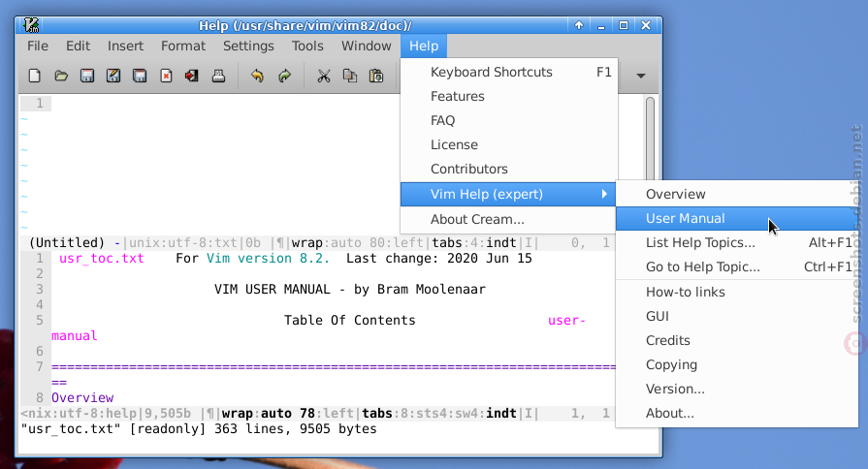Click the Vim application icon in the title bar

pos(32,25)
